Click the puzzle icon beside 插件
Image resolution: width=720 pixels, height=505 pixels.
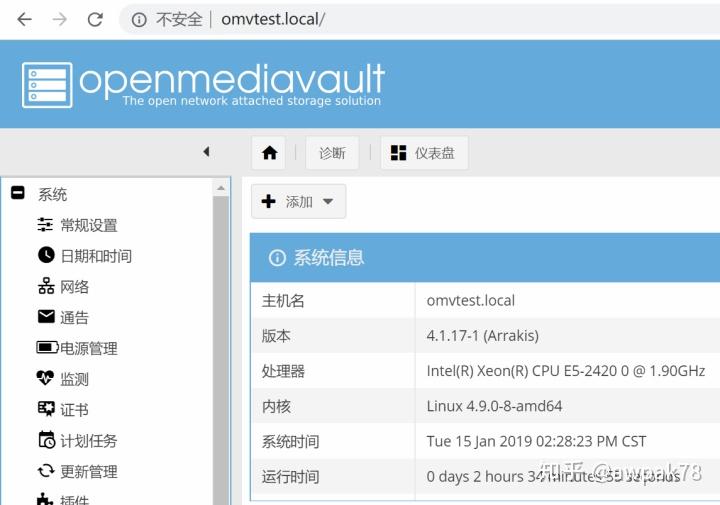(45, 499)
